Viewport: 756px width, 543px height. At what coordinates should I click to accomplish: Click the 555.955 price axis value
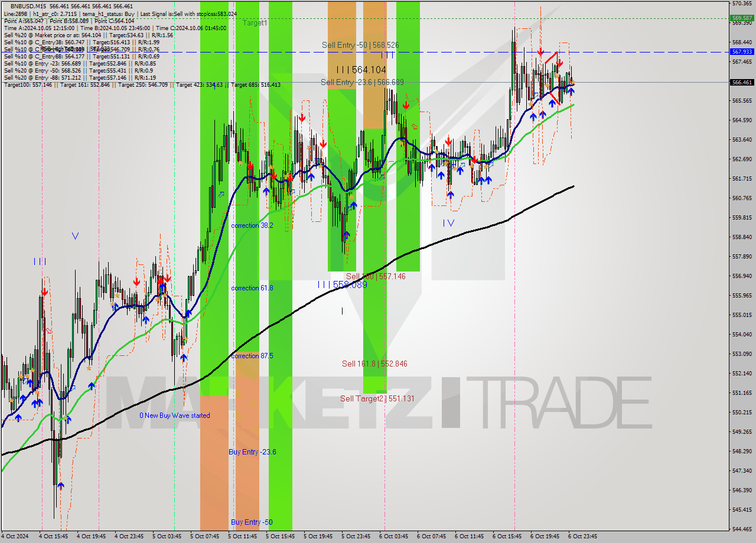742,296
